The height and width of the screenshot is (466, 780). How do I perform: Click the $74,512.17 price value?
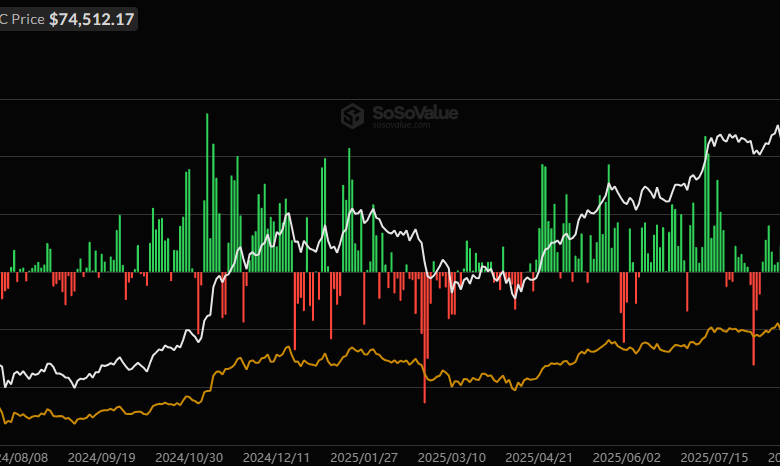click(92, 19)
